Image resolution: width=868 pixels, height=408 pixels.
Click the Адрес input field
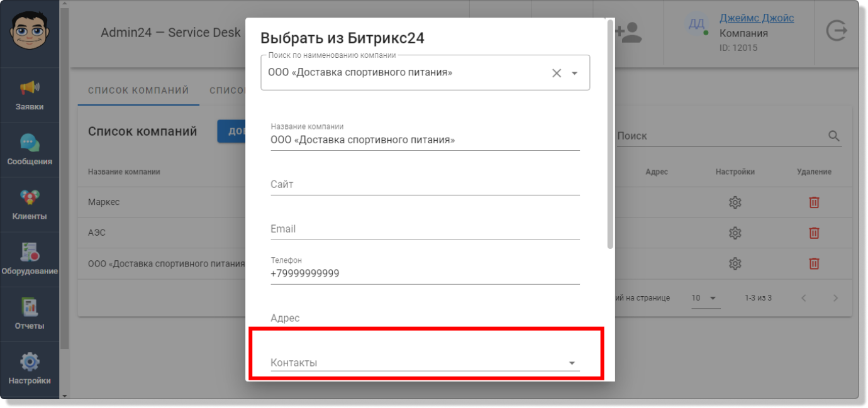click(x=425, y=318)
